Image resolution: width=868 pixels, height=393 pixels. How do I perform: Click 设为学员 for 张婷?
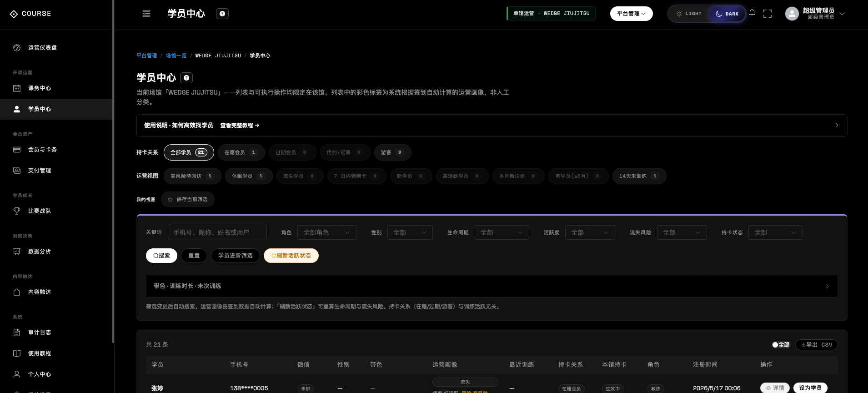click(x=810, y=388)
